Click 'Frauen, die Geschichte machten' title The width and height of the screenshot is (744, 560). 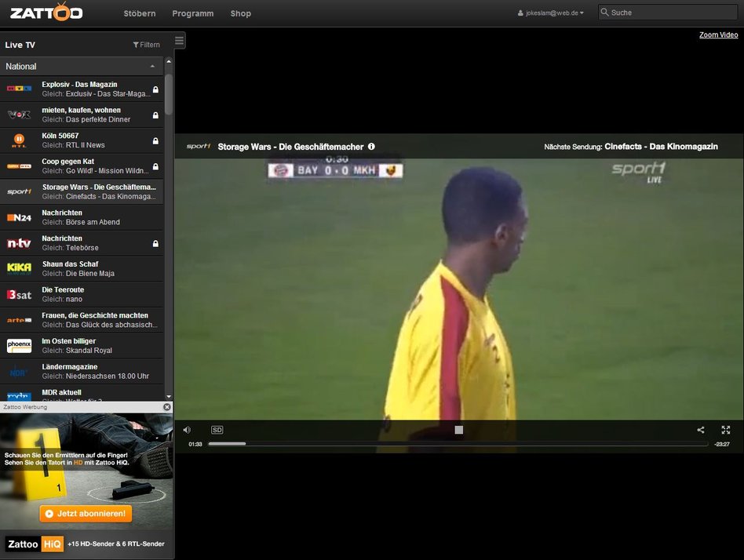click(x=95, y=315)
